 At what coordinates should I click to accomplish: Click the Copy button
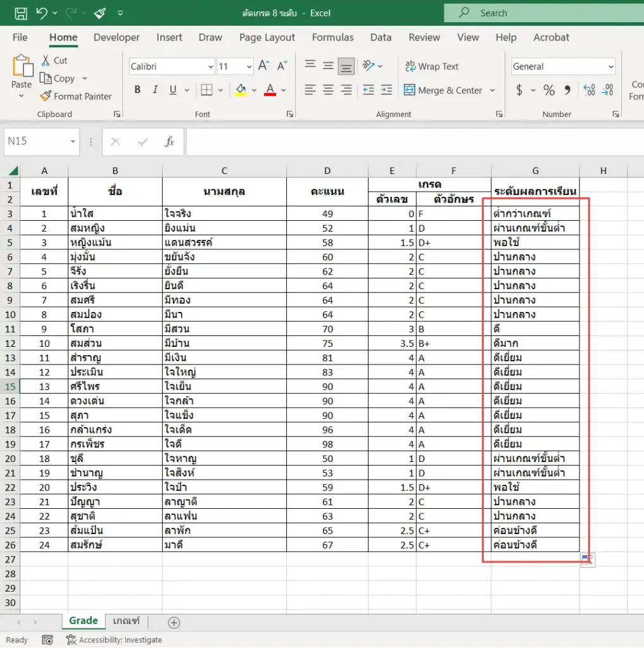[x=58, y=78]
